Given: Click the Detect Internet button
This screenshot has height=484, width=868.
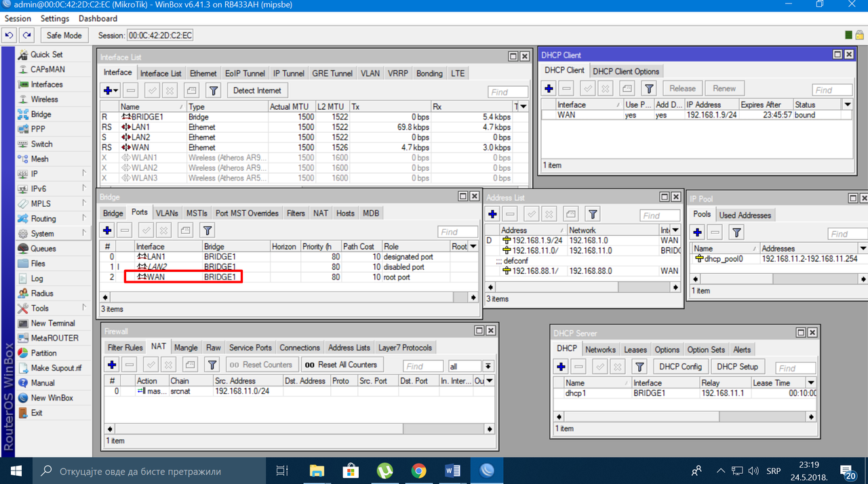Looking at the screenshot, I should (257, 90).
